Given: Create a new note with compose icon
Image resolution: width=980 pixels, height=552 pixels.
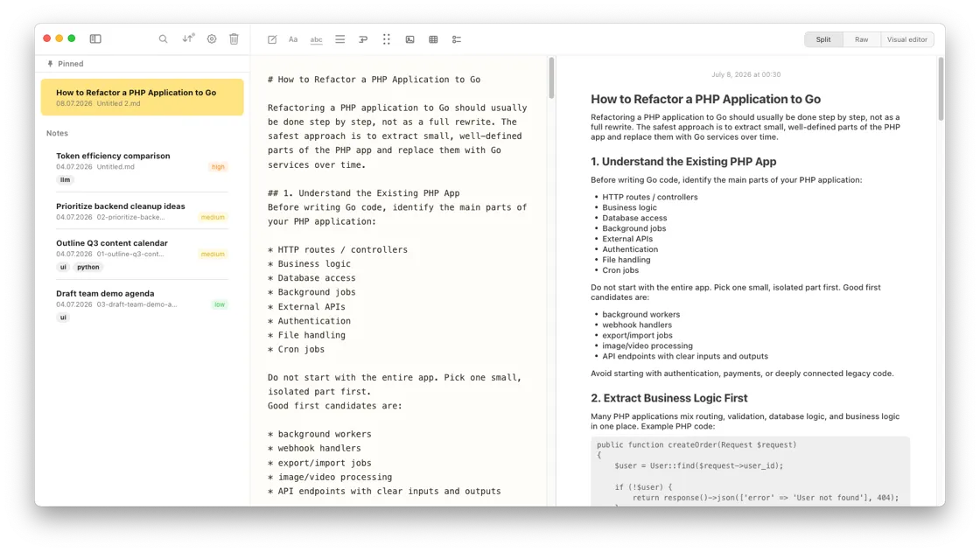Looking at the screenshot, I should coord(272,39).
